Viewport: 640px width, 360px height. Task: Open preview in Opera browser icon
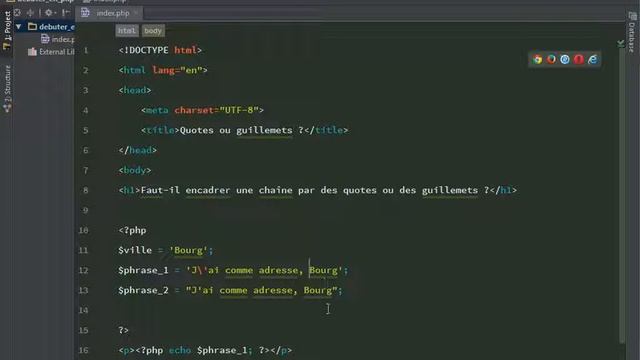coord(579,59)
